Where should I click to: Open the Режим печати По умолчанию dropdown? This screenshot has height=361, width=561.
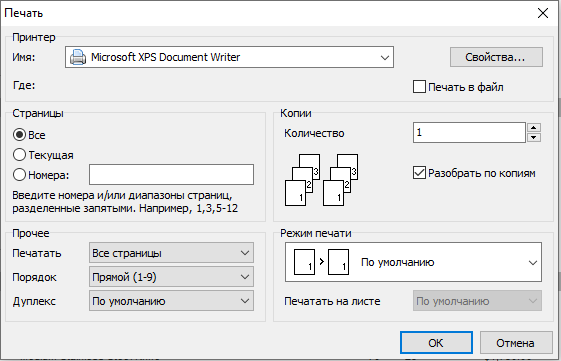pos(413,262)
